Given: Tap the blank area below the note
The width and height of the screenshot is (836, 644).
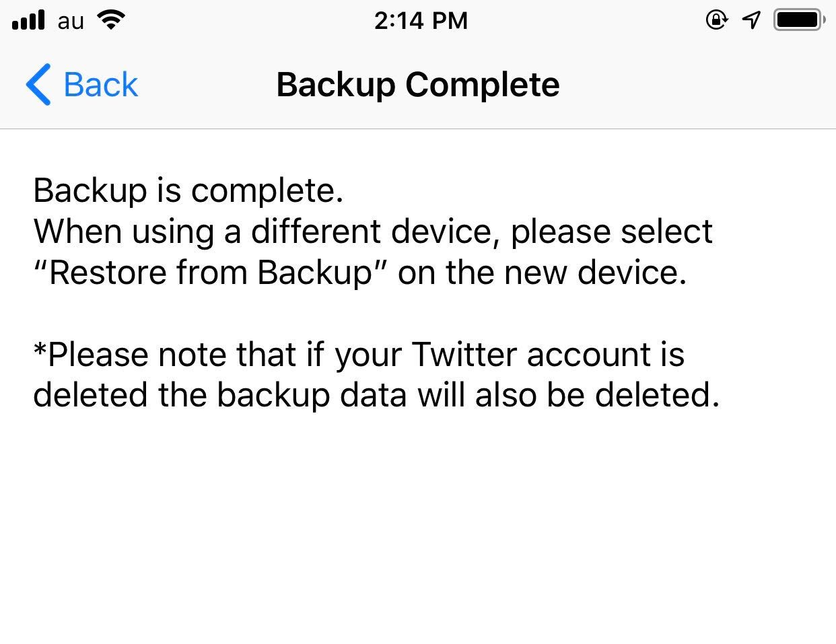Looking at the screenshot, I should [x=417, y=525].
